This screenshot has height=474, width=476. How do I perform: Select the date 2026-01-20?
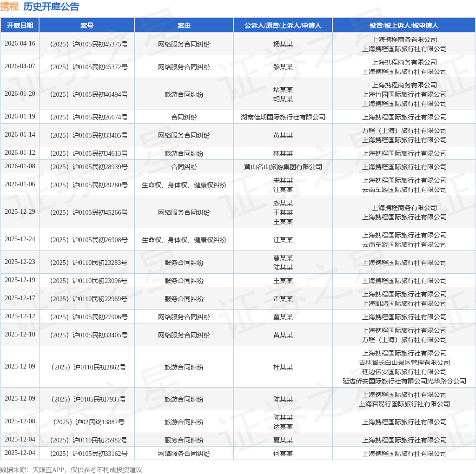click(x=20, y=93)
